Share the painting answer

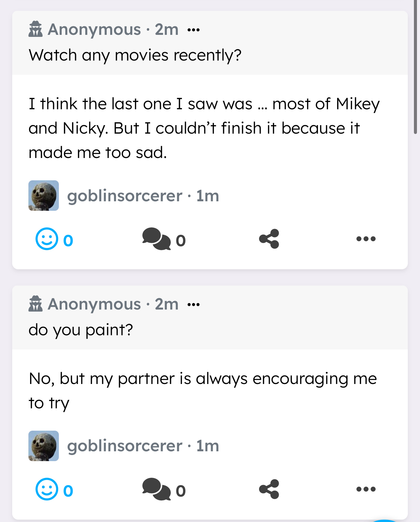(x=269, y=489)
